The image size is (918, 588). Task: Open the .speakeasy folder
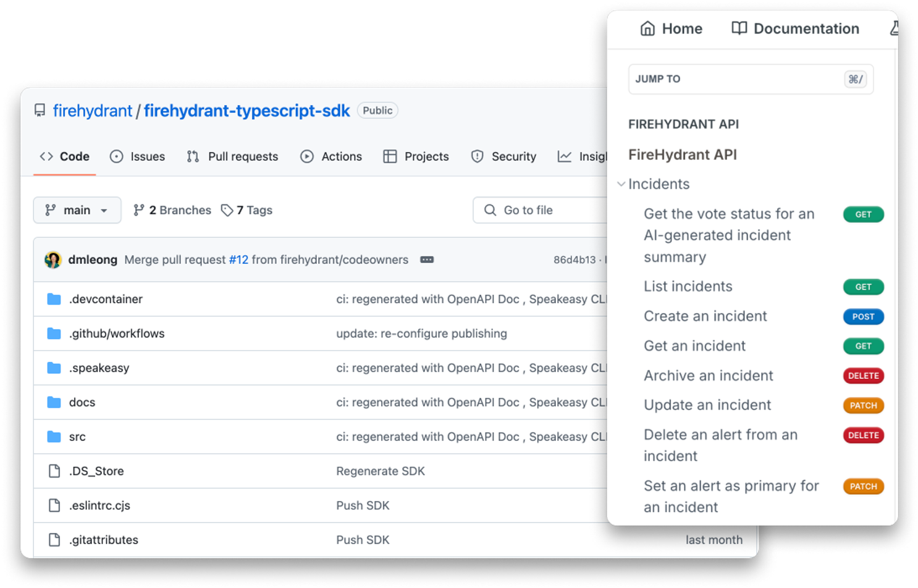click(x=99, y=368)
